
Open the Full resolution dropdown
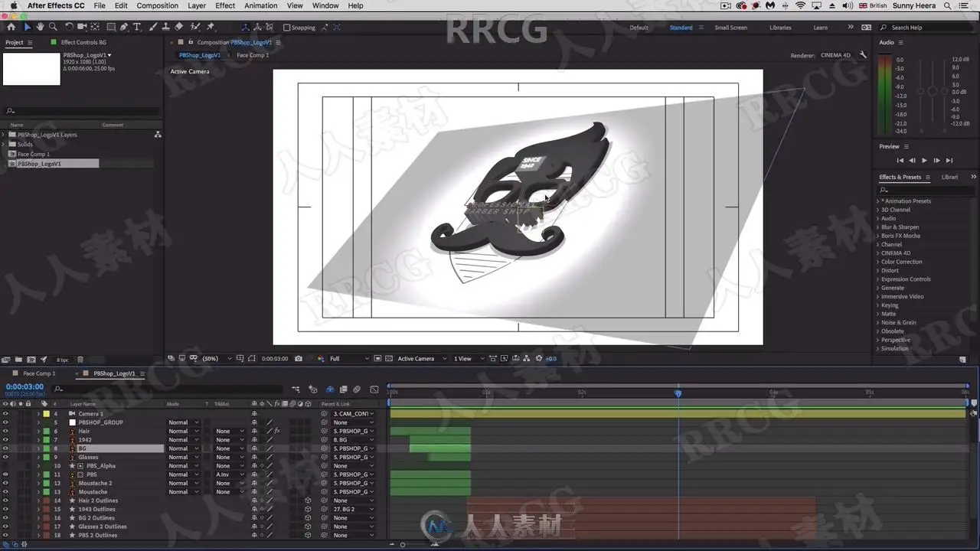[349, 358]
